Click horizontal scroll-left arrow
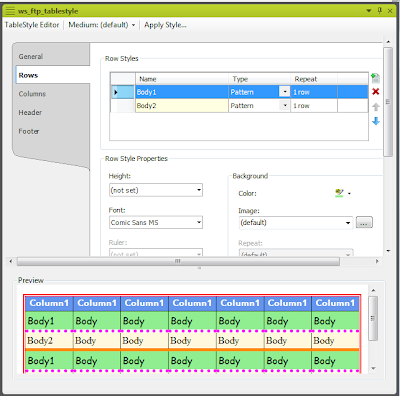 coord(11,261)
